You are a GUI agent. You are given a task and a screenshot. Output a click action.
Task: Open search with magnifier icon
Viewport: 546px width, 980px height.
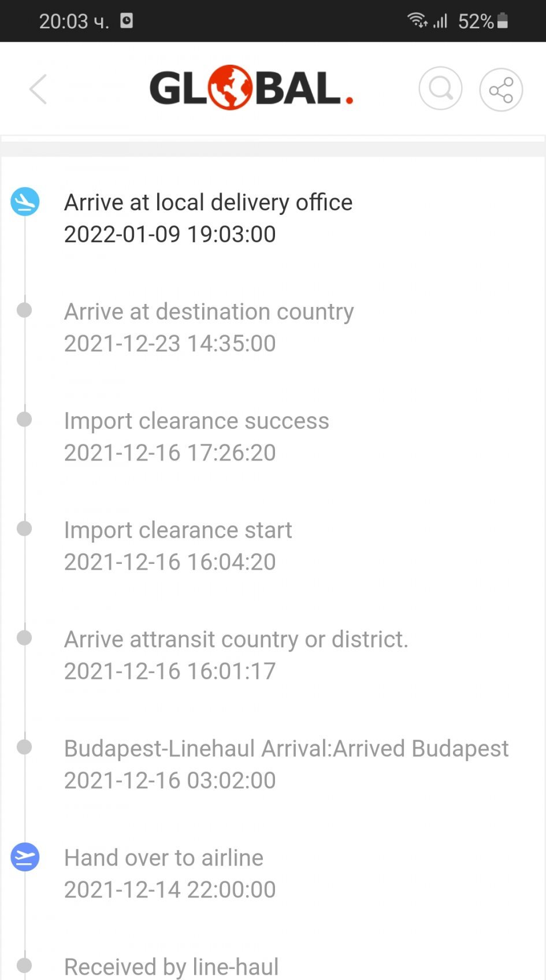[x=440, y=89]
